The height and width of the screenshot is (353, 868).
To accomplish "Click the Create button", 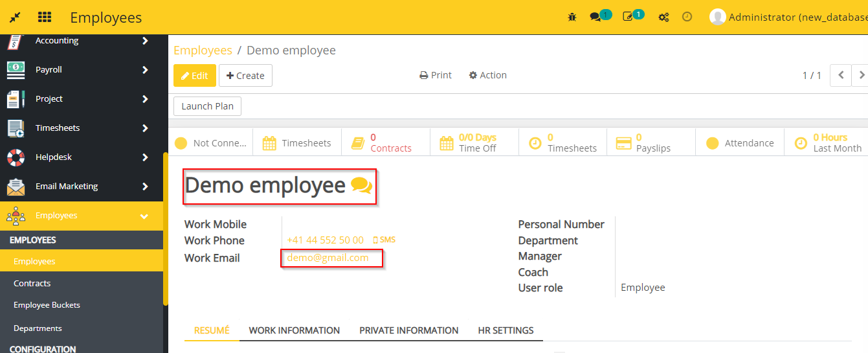I will coord(245,75).
